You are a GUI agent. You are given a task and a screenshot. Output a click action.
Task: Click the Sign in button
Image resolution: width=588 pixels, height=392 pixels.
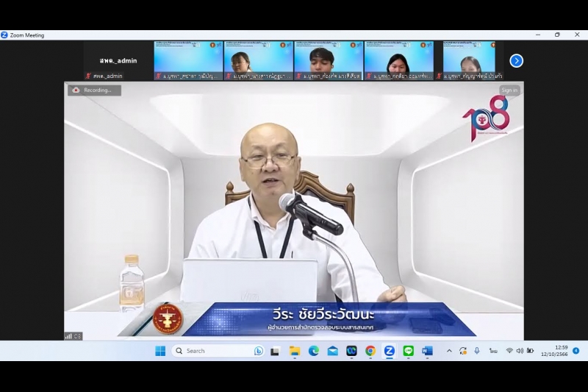click(x=509, y=90)
